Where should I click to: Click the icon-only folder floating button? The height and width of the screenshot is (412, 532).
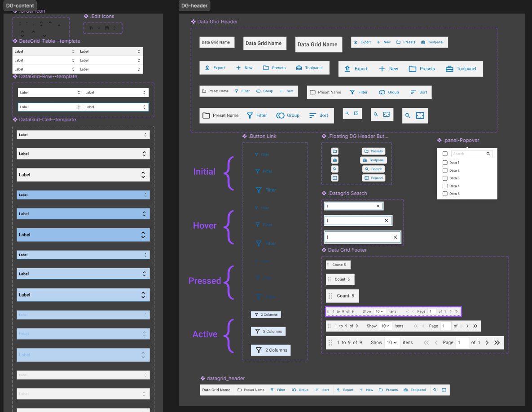334,151
